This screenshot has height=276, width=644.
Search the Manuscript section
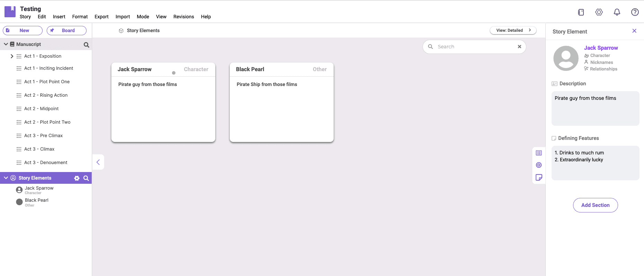click(x=86, y=45)
